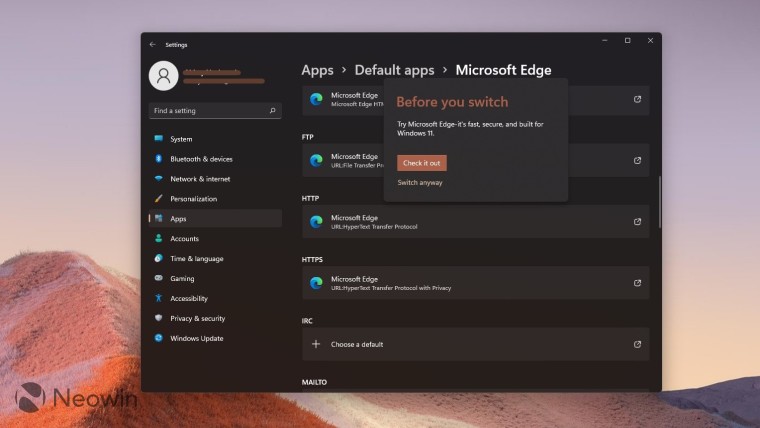
Task: Click the Switch anyway link
Action: [x=420, y=182]
